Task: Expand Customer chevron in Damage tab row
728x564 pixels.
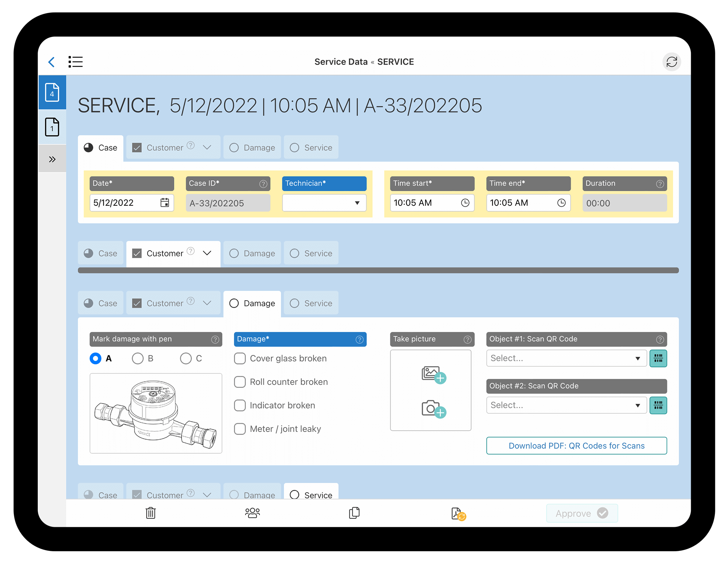Action: pyautogui.click(x=207, y=303)
